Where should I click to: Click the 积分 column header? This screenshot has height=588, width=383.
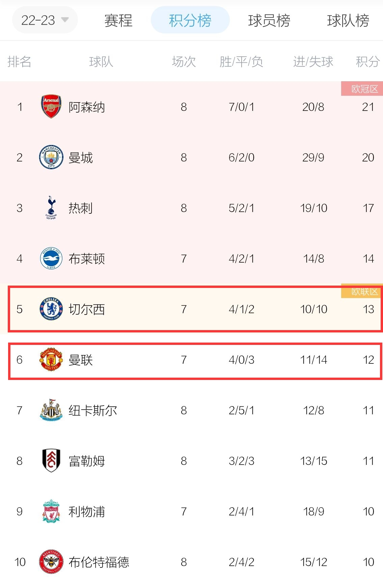368,62
